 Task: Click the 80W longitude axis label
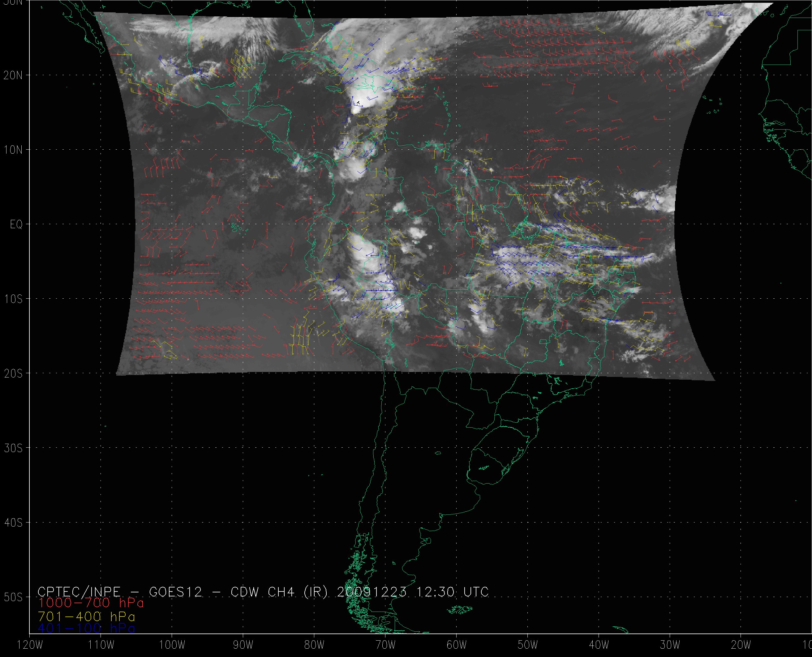pyautogui.click(x=314, y=645)
